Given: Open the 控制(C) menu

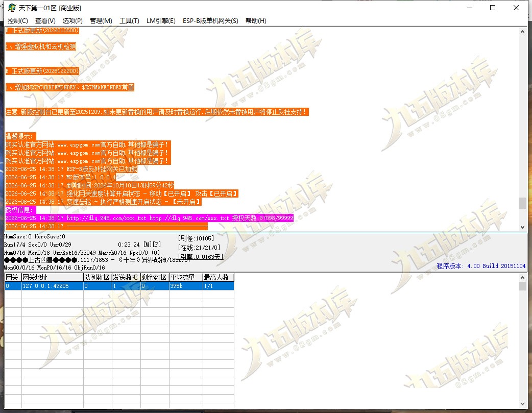Looking at the screenshot, I should pos(18,21).
